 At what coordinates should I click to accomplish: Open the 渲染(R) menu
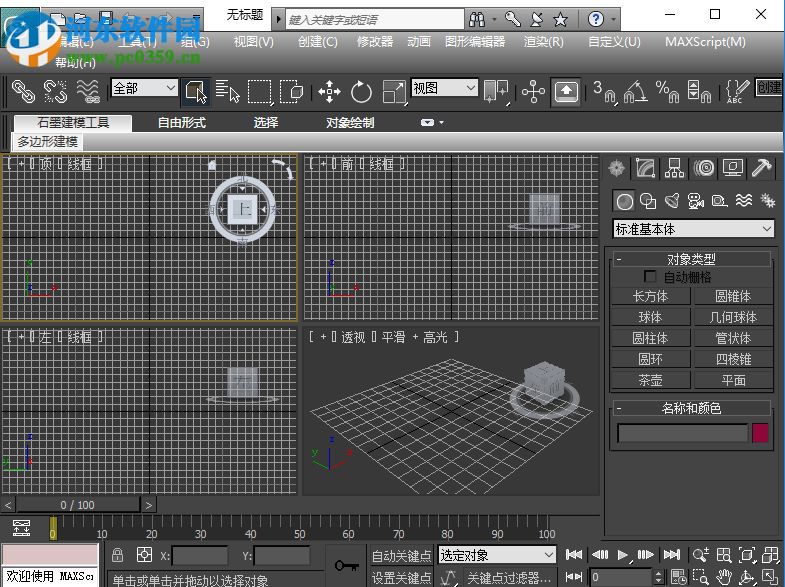(543, 42)
